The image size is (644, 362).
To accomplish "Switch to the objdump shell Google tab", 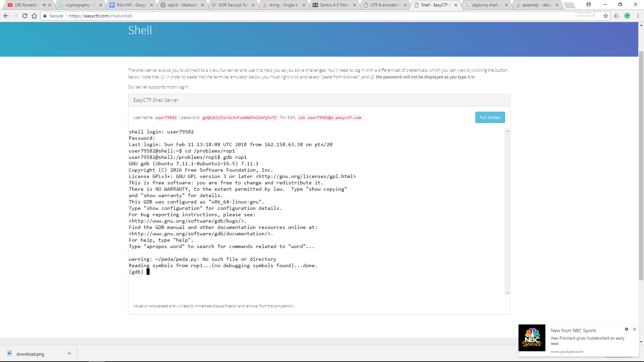I will 486,5.
